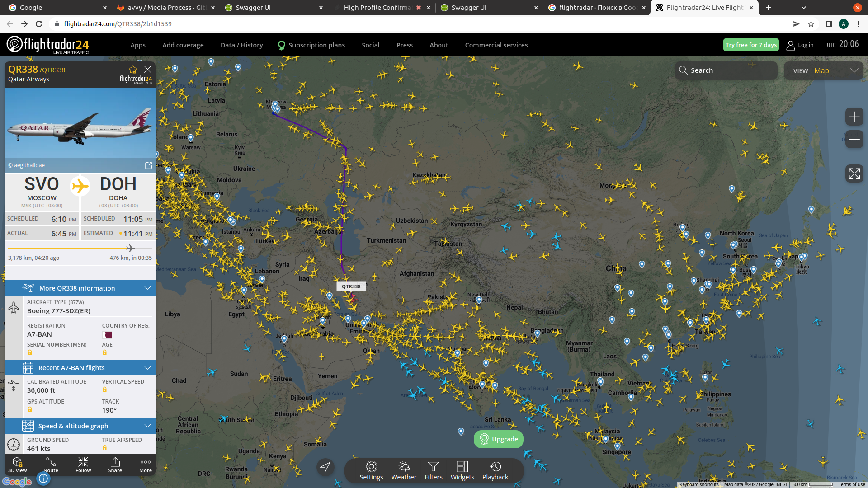Open the Weather layer options
868x488 pixels.
click(x=404, y=470)
